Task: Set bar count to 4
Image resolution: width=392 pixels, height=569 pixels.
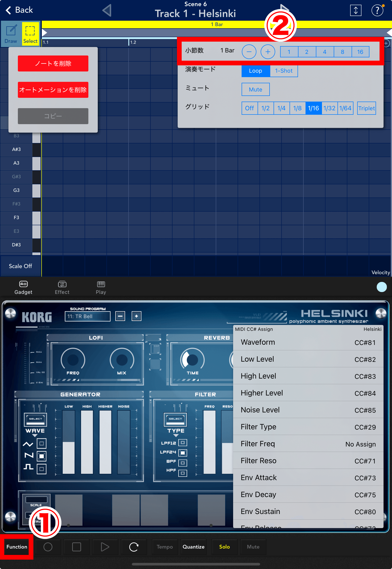Action: click(x=325, y=52)
